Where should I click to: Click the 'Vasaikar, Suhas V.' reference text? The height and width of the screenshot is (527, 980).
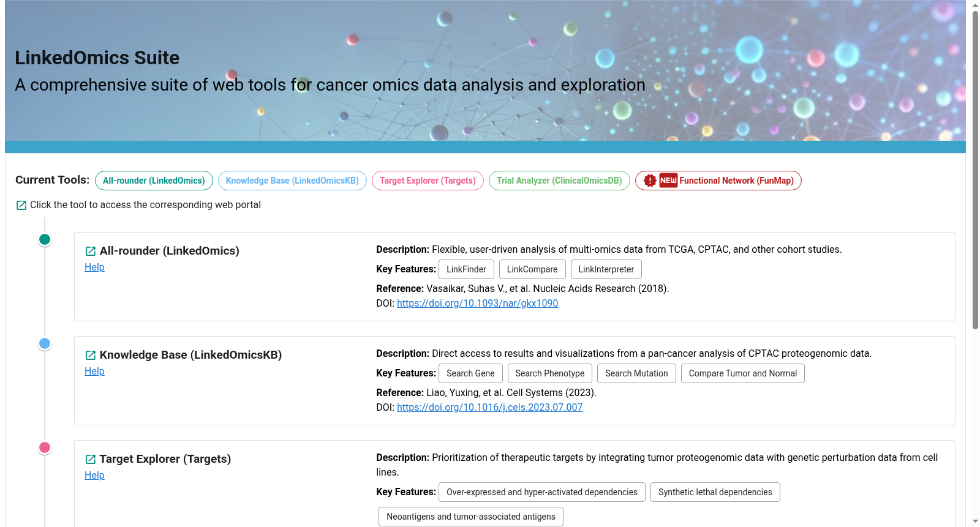coord(466,289)
